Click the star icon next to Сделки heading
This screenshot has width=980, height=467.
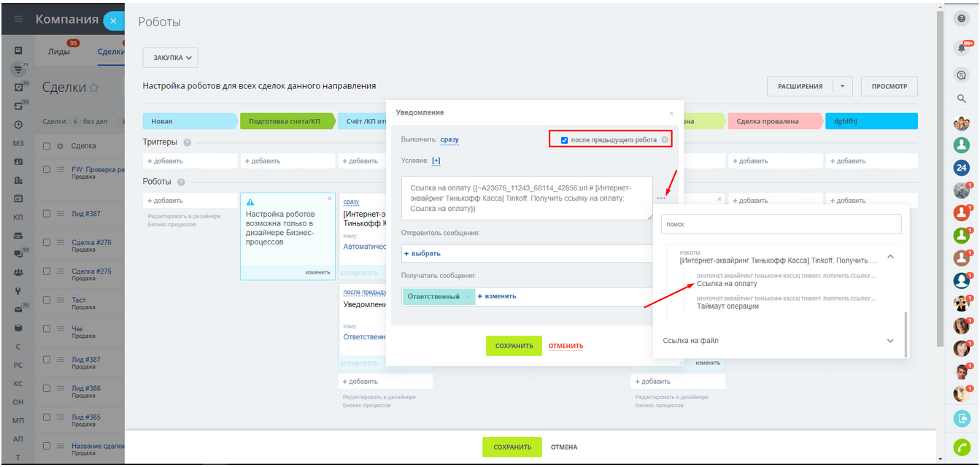click(x=93, y=88)
